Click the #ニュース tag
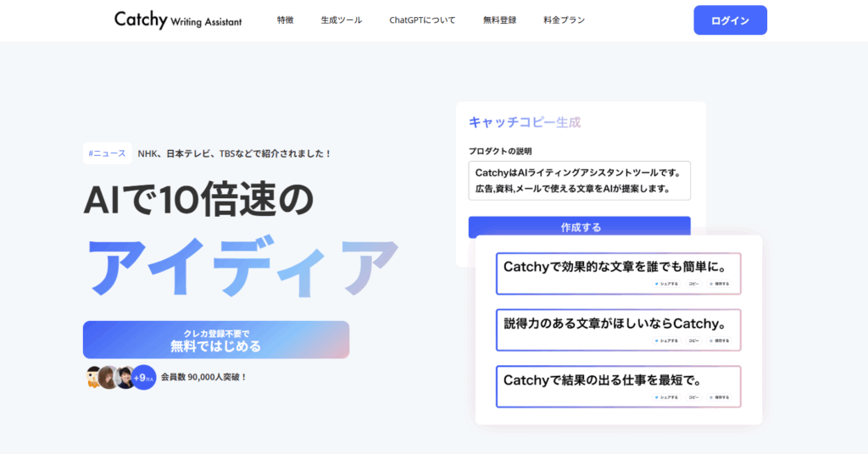 (x=108, y=153)
